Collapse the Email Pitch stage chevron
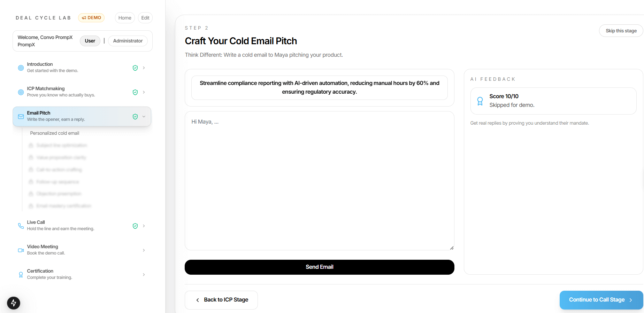The image size is (644, 313). tap(144, 116)
